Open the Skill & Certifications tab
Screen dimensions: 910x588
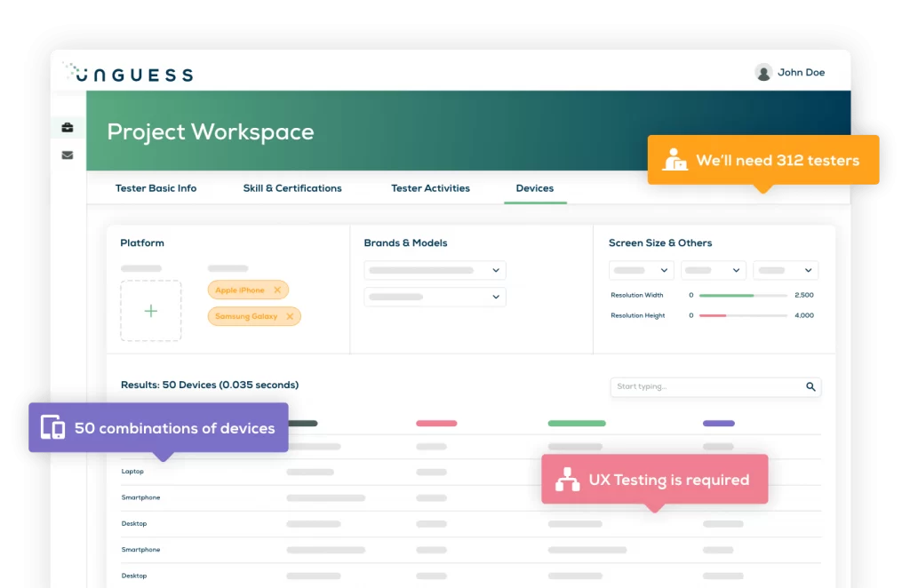[x=292, y=188]
